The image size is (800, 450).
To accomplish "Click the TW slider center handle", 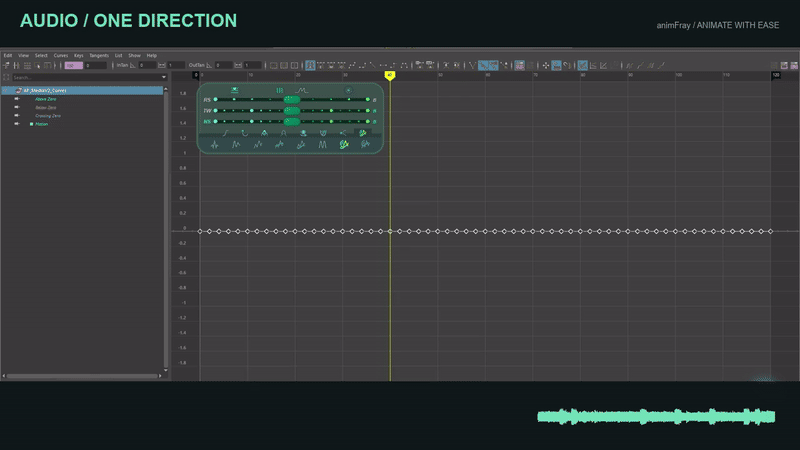I will click(x=292, y=111).
